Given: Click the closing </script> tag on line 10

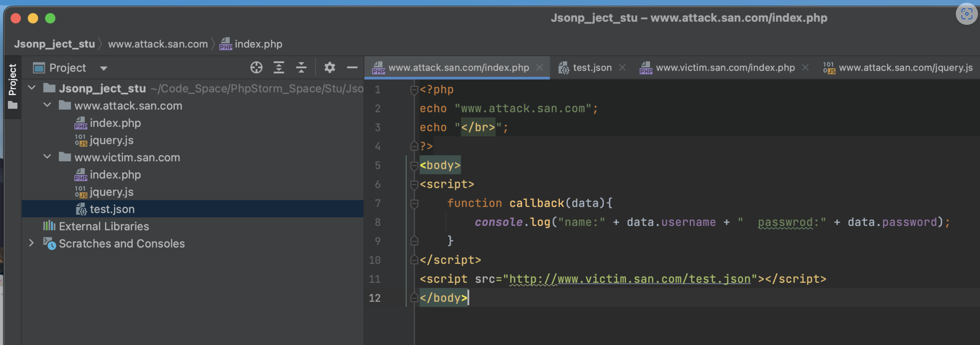Looking at the screenshot, I should pyautogui.click(x=450, y=260).
